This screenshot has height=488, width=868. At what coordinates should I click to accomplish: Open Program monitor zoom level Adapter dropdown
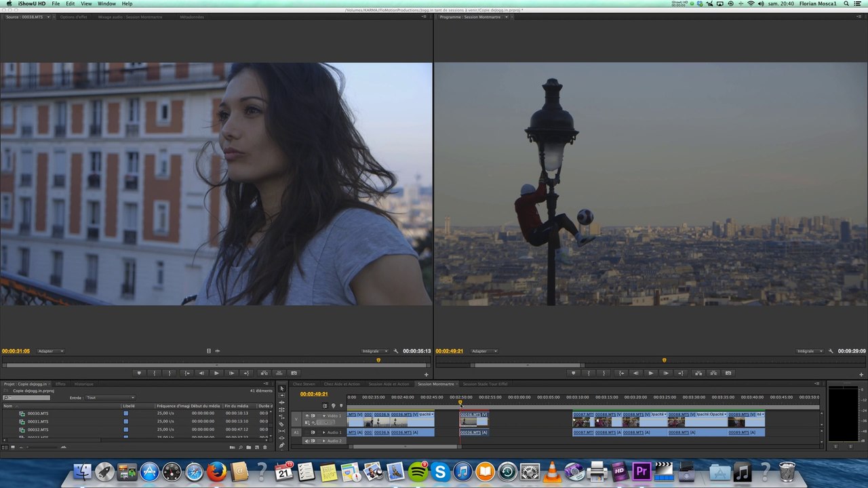click(x=485, y=351)
